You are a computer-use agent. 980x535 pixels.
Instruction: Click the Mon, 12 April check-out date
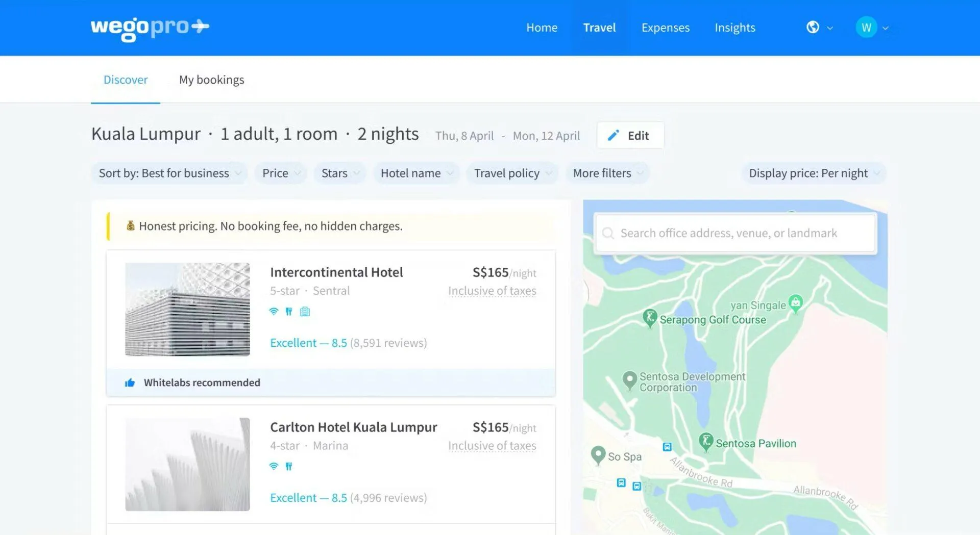pyautogui.click(x=546, y=136)
